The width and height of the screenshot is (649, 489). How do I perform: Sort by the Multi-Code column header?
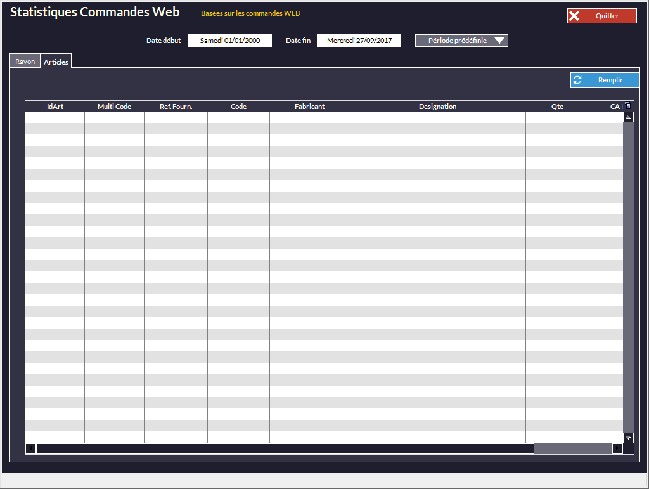click(114, 106)
